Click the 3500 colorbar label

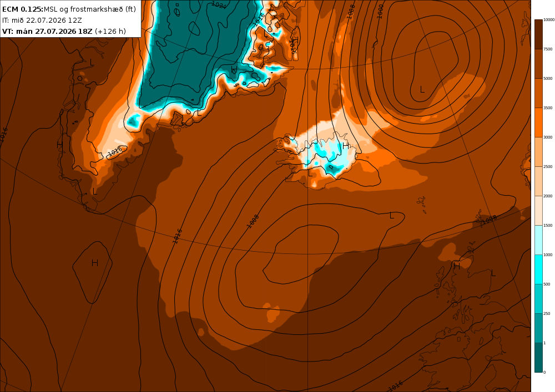[x=548, y=108]
